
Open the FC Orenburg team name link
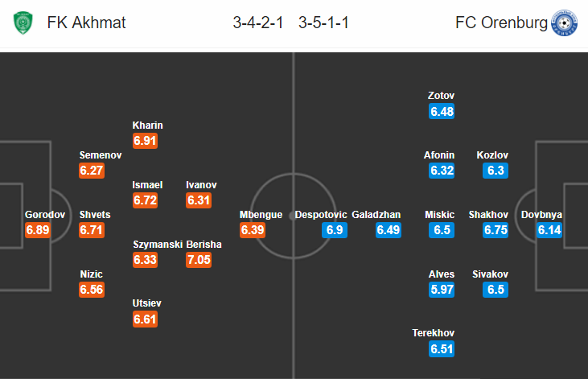[x=501, y=23]
